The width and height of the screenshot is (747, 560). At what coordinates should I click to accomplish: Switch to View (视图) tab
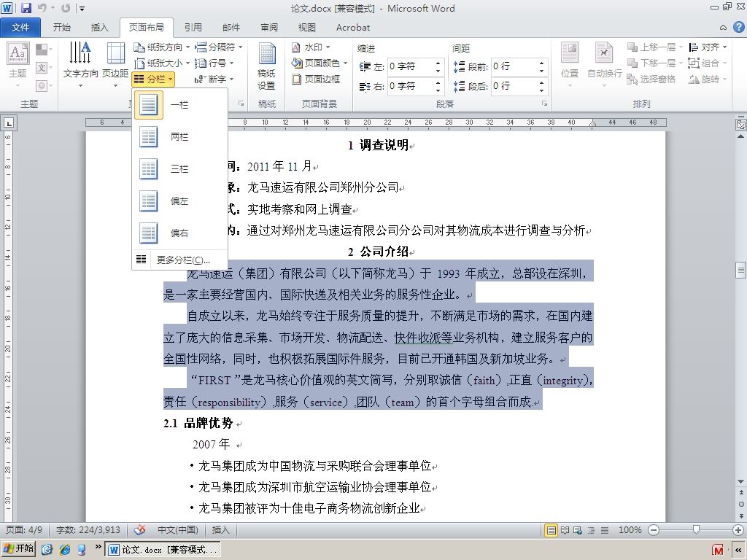coord(307,28)
